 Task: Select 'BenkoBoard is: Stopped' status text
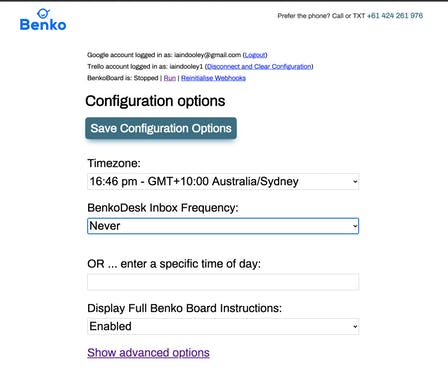click(x=123, y=78)
